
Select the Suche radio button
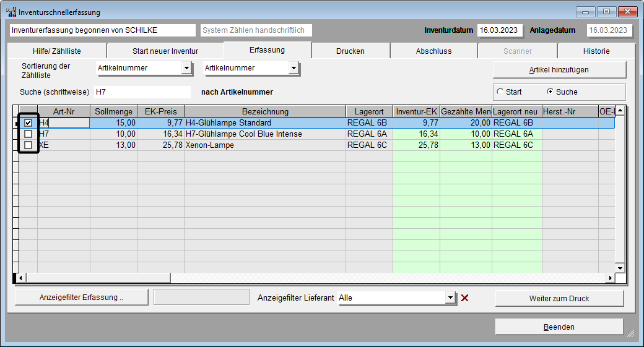coord(550,92)
